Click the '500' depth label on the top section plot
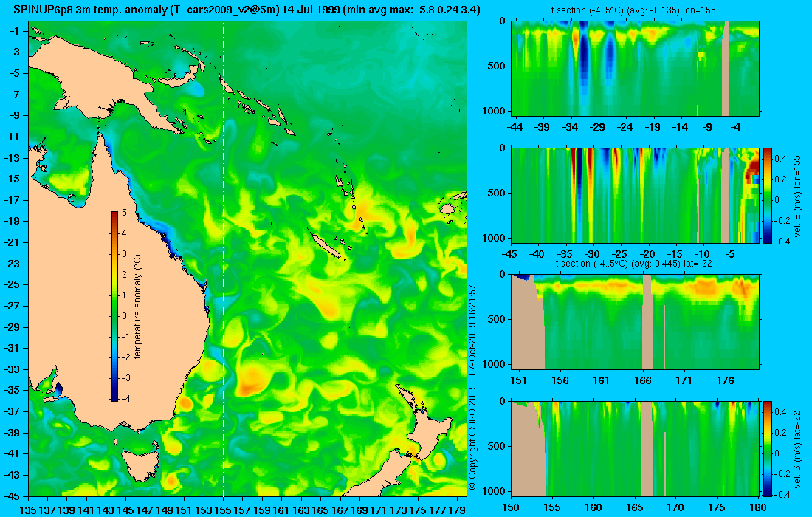 pos(498,66)
